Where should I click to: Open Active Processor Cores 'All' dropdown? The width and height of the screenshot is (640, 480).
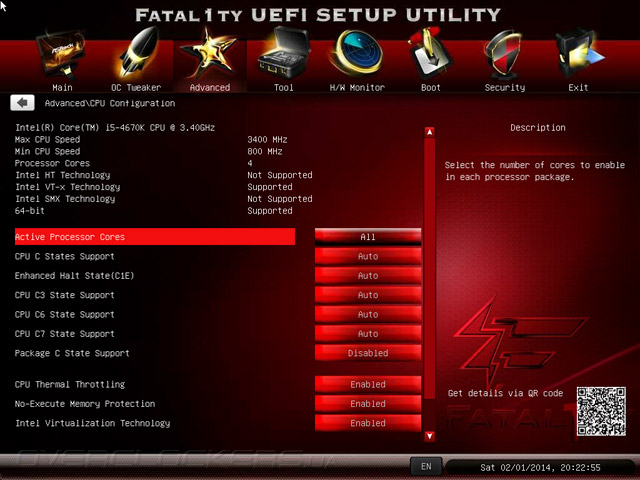tap(368, 237)
